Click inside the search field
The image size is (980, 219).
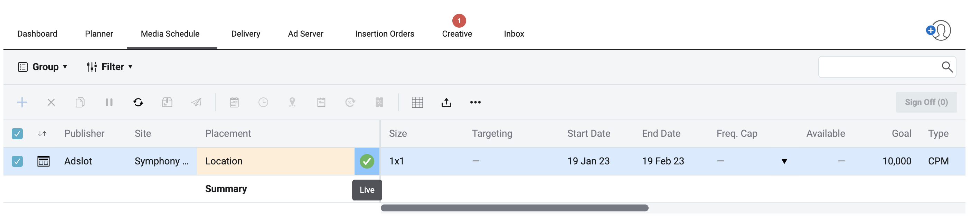(x=875, y=67)
